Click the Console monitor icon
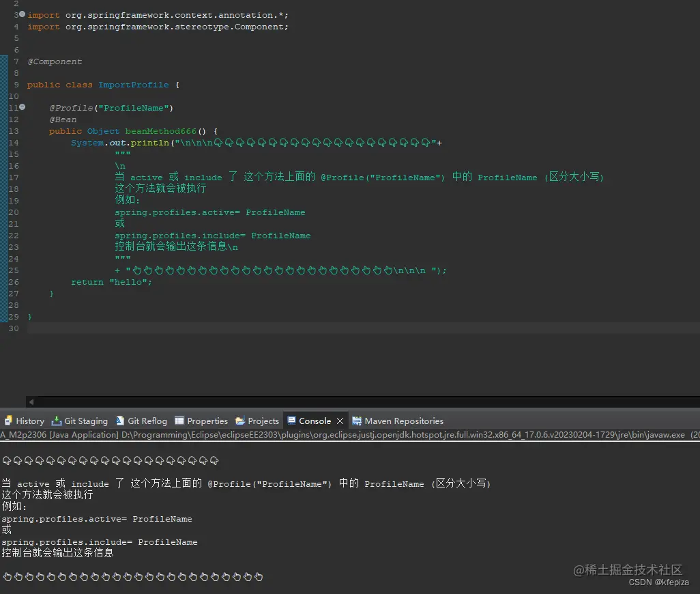Screen dimensions: 700x594 (291, 421)
